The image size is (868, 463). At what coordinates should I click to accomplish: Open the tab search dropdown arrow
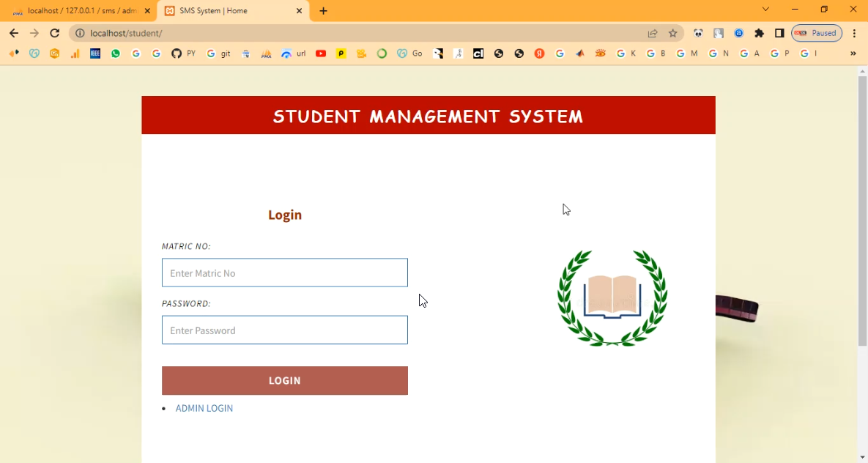pyautogui.click(x=765, y=10)
